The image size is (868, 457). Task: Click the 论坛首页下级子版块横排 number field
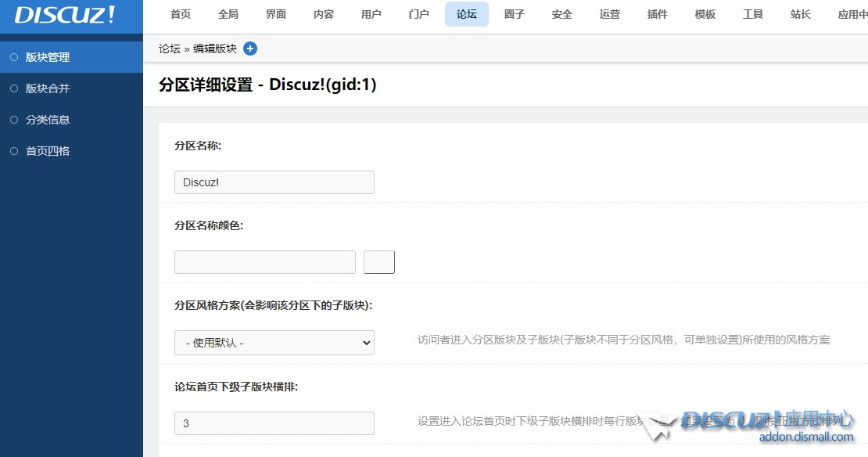point(274,423)
